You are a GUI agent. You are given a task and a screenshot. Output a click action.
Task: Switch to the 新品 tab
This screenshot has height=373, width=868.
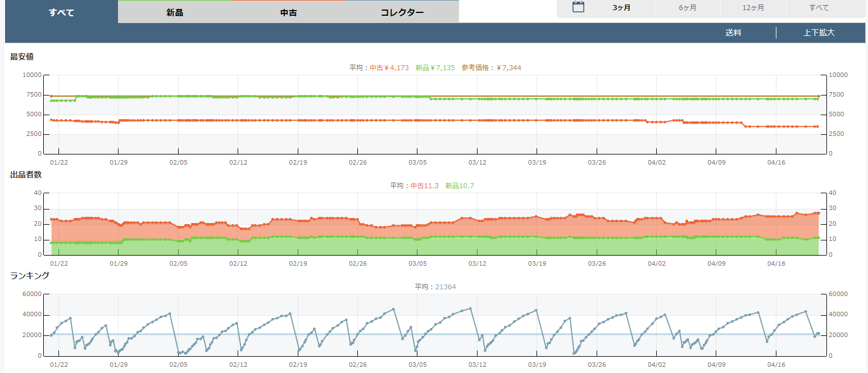[x=175, y=12]
